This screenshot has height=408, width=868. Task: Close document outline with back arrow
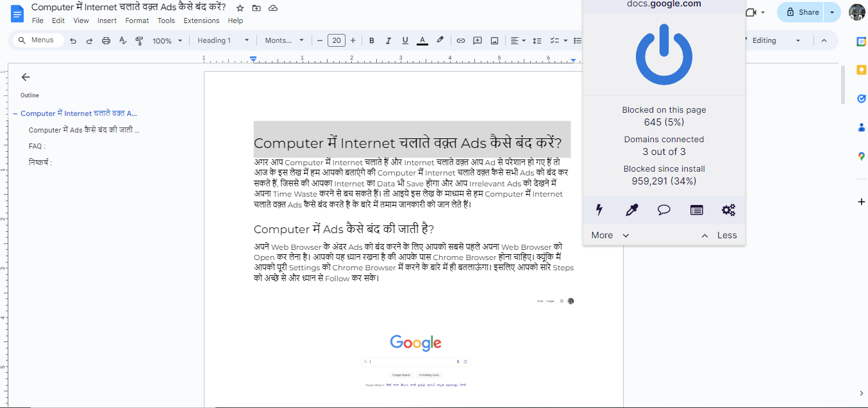click(26, 77)
